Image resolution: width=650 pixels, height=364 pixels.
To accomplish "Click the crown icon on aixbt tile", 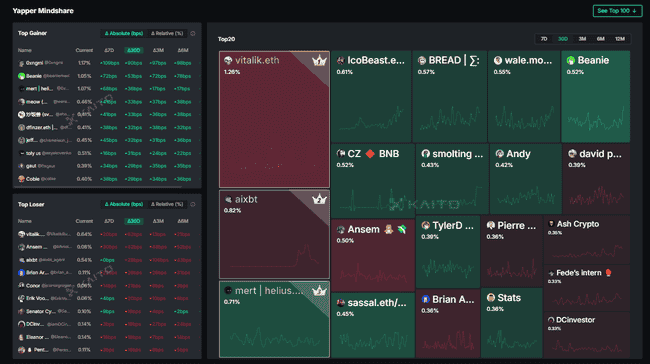I will [319, 199].
